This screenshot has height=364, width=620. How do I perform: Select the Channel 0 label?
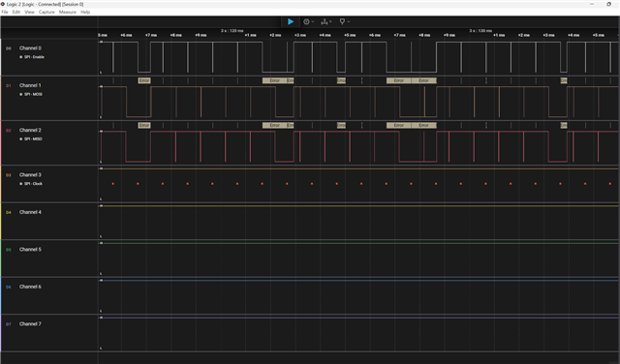(x=30, y=48)
